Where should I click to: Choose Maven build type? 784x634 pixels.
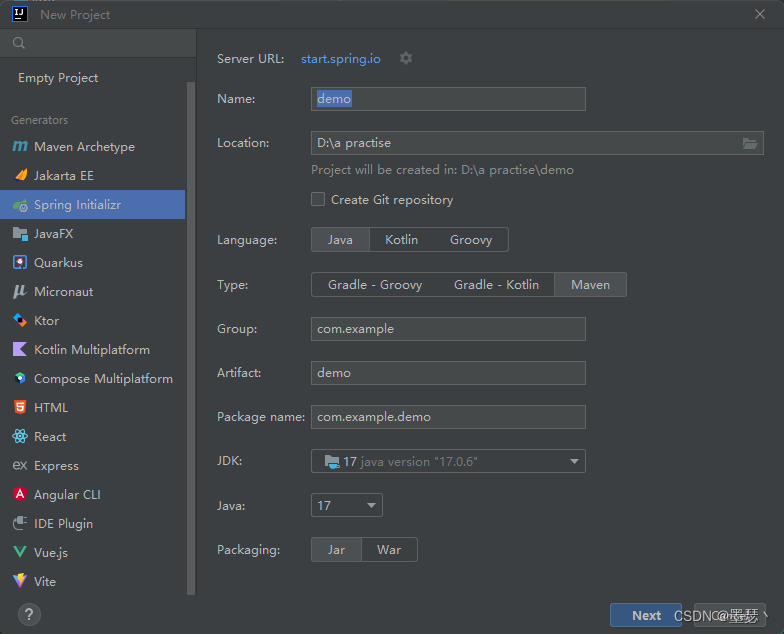pyautogui.click(x=590, y=284)
